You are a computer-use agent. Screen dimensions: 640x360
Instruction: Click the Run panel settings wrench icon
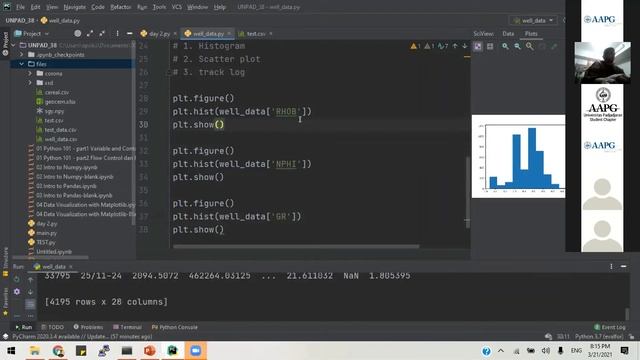point(17,291)
